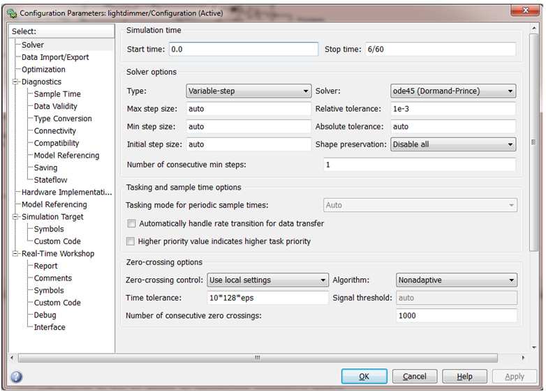Select Custom Code under Real-Time Workshop

[x=57, y=303]
